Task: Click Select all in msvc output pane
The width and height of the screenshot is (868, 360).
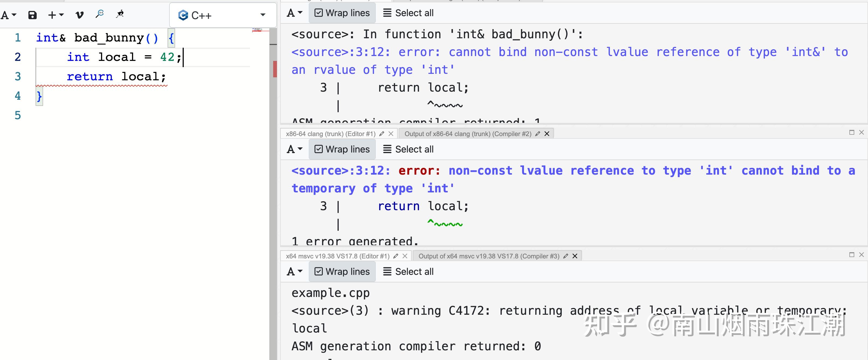Action: point(408,271)
